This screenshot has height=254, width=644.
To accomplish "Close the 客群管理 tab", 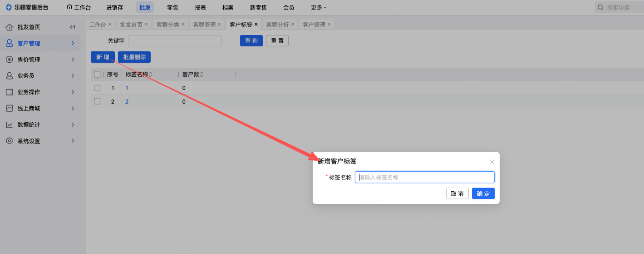I will (x=219, y=24).
